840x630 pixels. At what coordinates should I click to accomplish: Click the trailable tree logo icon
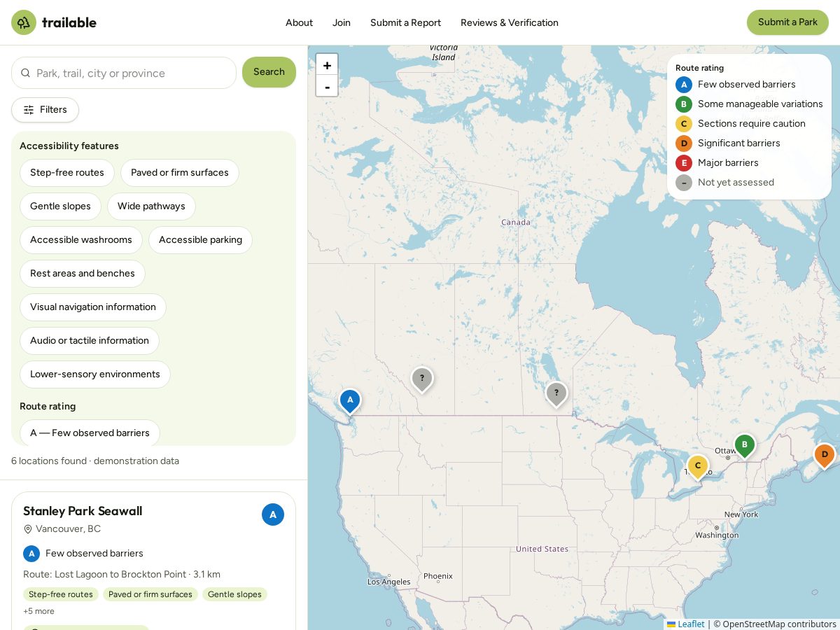tap(24, 22)
